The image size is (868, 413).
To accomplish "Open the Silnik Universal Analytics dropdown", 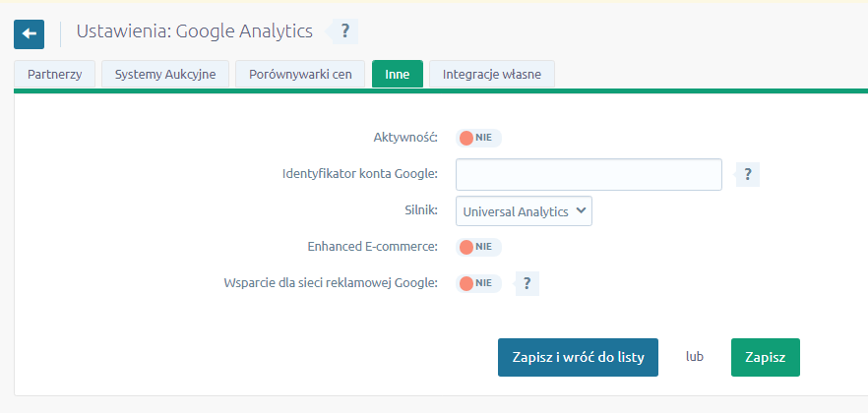I will point(524,210).
